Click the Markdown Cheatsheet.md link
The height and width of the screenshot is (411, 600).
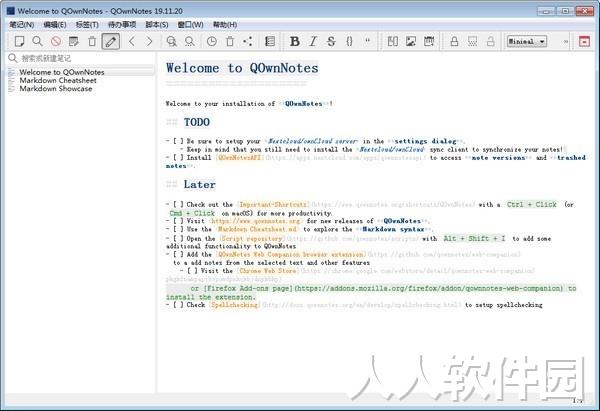point(257,229)
